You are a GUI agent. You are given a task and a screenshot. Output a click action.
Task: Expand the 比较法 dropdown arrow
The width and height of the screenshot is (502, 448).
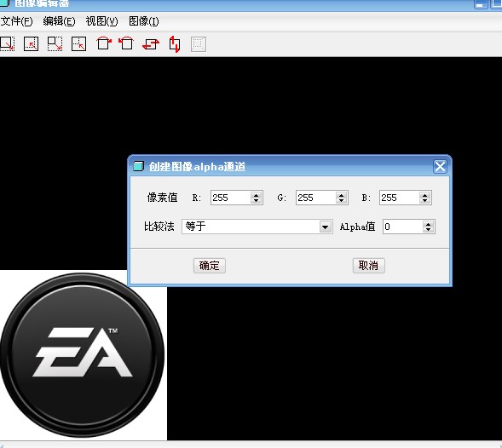point(326,227)
